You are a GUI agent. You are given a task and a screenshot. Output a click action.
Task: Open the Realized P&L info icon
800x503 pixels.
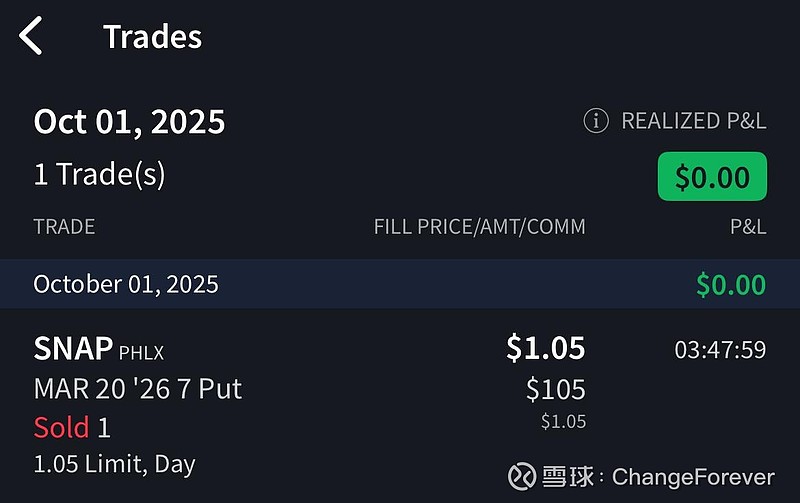pos(596,121)
